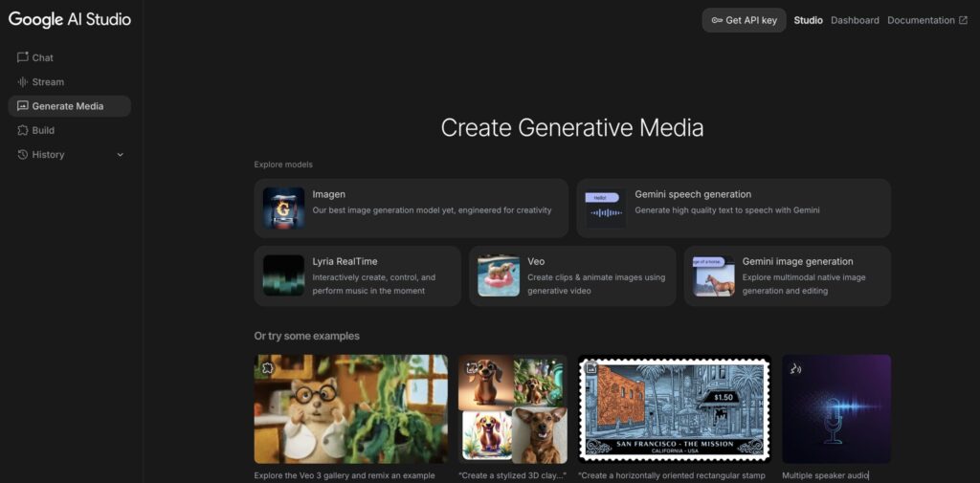Click the Google AI Studio logo
Viewport: 980px width, 483px height.
click(69, 19)
